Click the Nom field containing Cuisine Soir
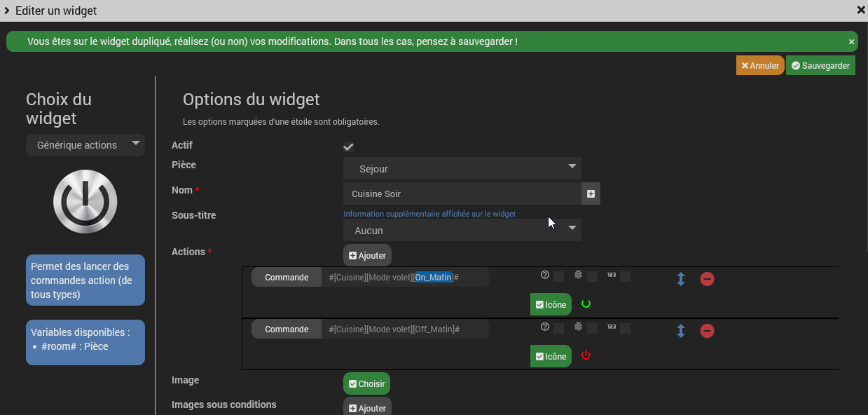Screen dimensions: 868x415 point(462,193)
